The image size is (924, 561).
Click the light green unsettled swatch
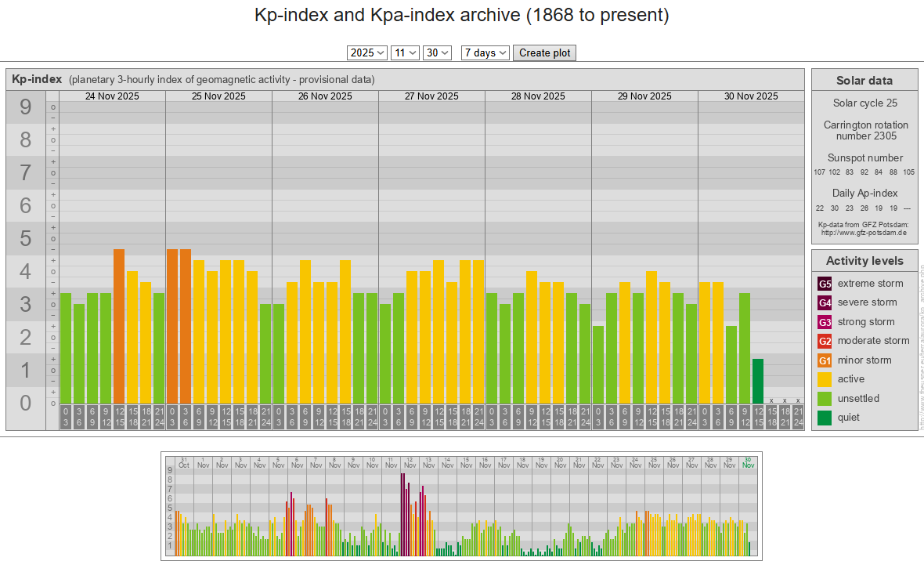825,399
